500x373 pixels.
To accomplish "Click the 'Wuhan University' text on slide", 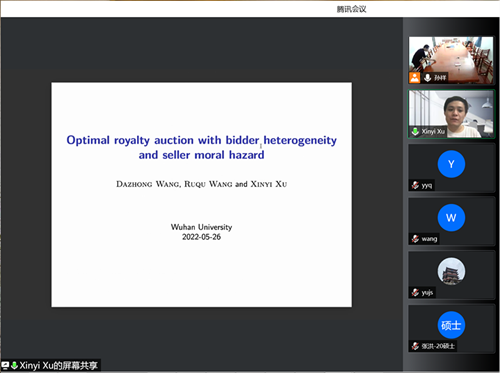I will (201, 227).
